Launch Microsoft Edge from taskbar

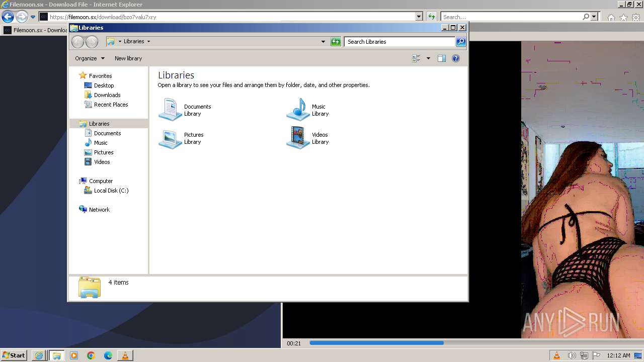click(x=108, y=355)
